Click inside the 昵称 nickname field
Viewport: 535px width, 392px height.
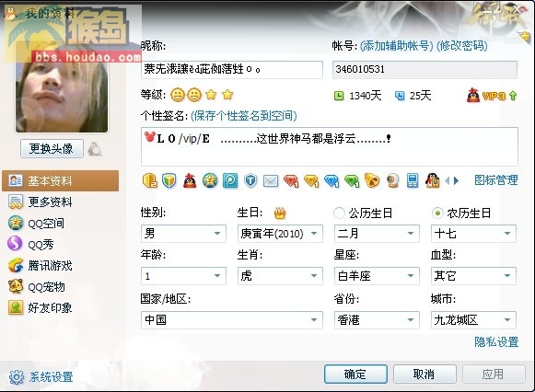[232, 70]
